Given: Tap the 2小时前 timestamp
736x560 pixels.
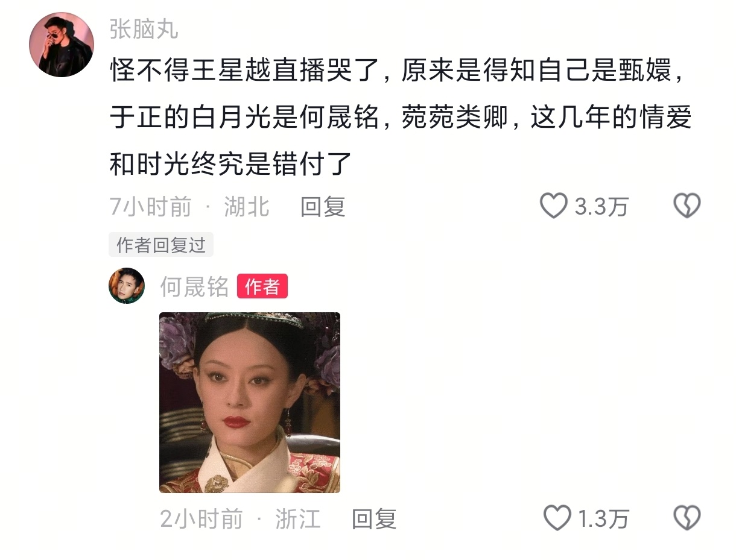Looking at the screenshot, I should (x=201, y=518).
